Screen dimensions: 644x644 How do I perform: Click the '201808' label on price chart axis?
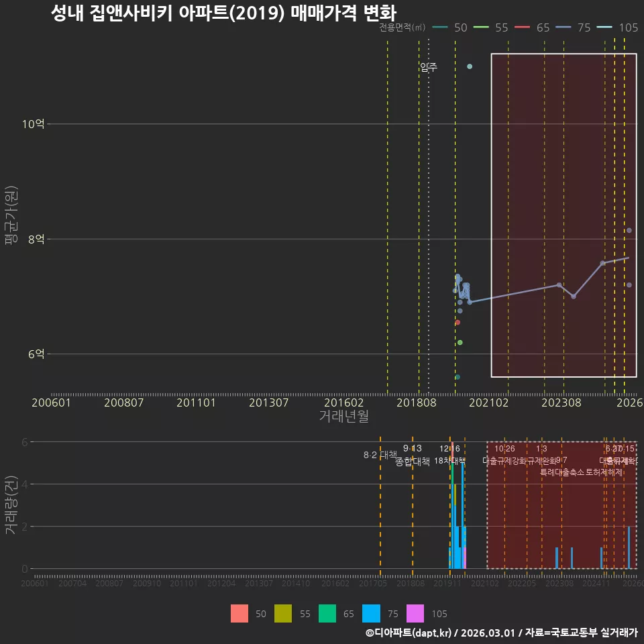click(x=417, y=402)
